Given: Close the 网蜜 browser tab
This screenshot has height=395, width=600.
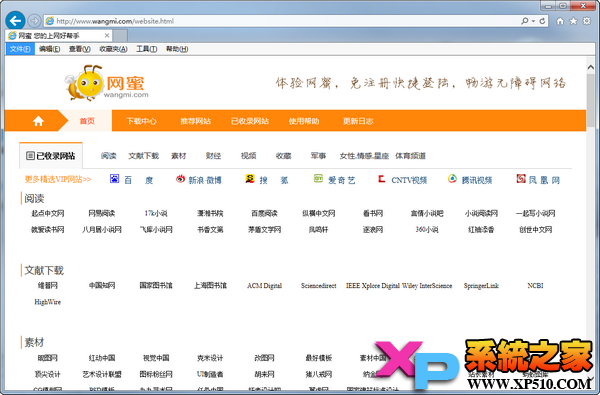Looking at the screenshot, I should click(x=107, y=36).
